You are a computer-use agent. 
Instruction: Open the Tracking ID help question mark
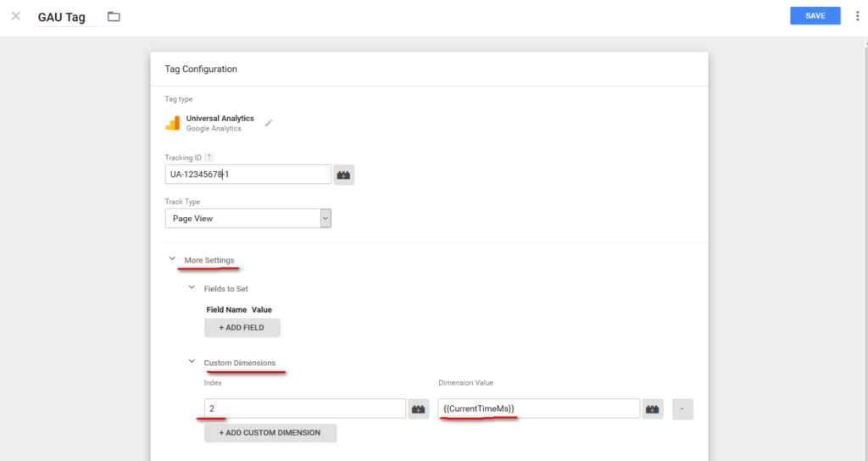[x=209, y=157]
